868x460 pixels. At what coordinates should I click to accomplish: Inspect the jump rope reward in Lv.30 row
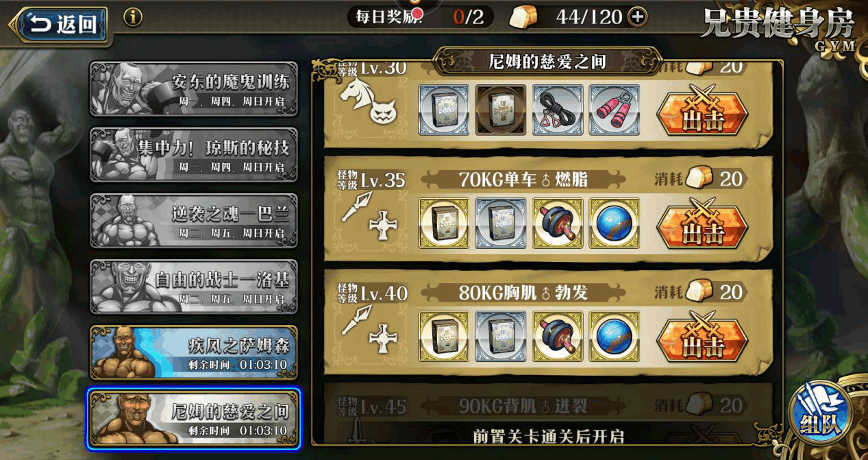(558, 110)
